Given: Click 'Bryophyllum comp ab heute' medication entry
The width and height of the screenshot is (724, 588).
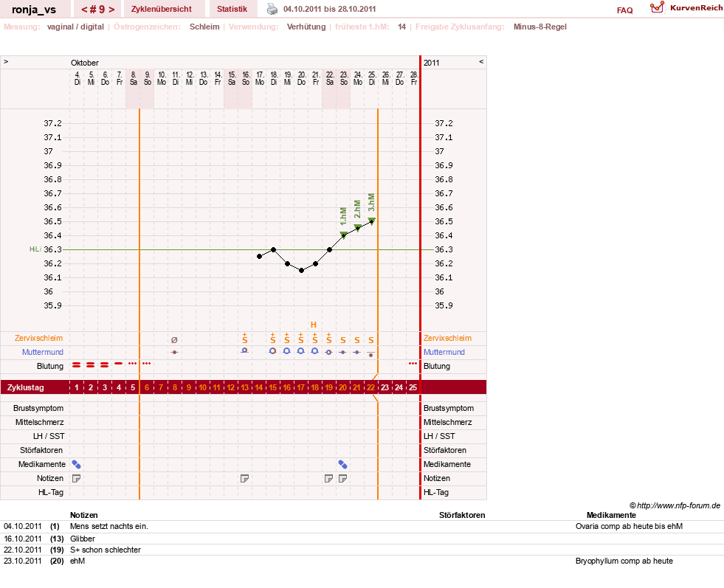Looking at the screenshot, I should click(x=624, y=561).
